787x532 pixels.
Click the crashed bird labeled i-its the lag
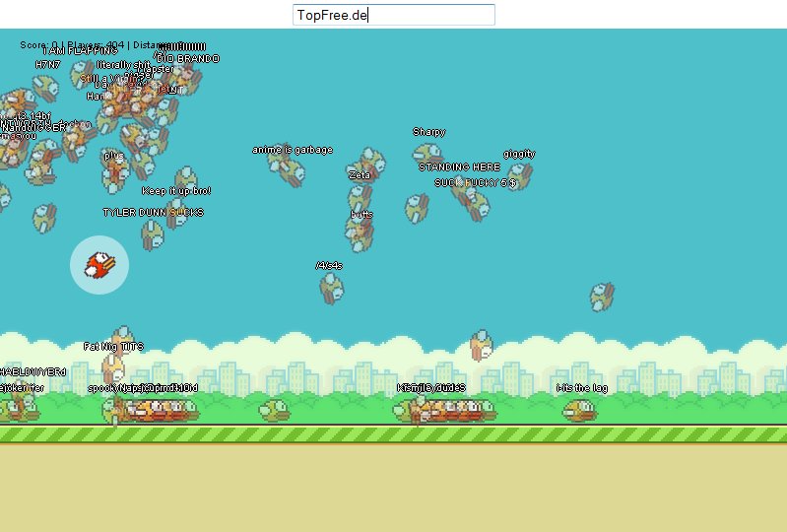580,409
